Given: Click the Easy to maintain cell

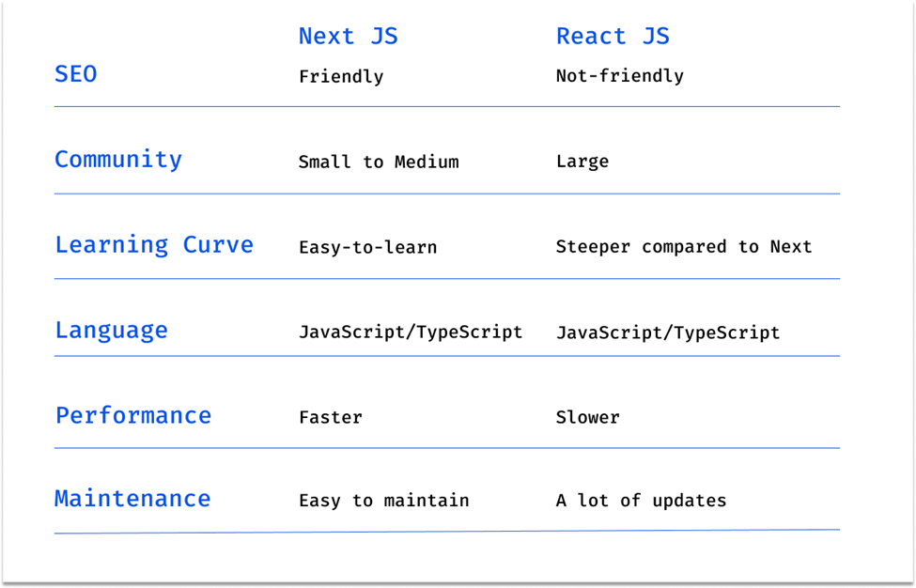Looking at the screenshot, I should coord(384,501).
